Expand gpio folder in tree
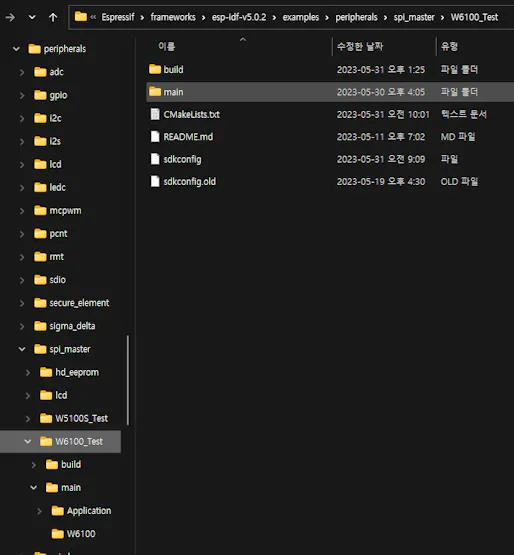This screenshot has height=555, width=514. coord(22,95)
